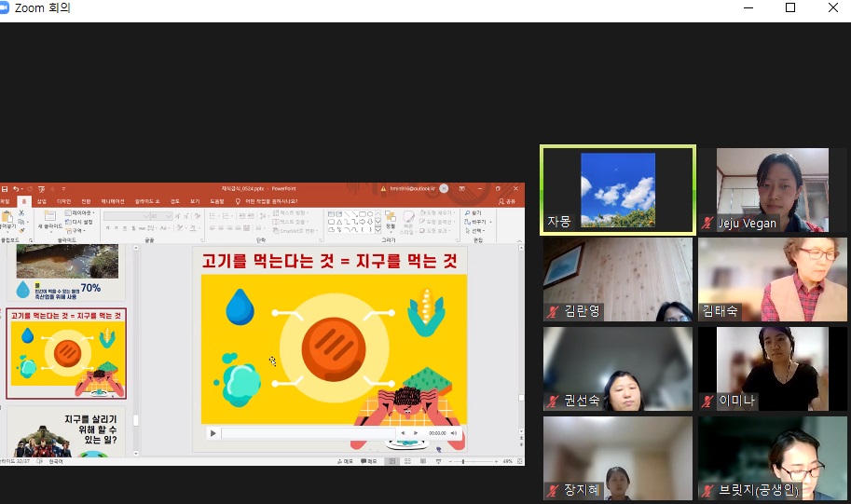This screenshot has width=851, height=504.
Task: Start slideshow from status bar icon
Action: (438, 461)
